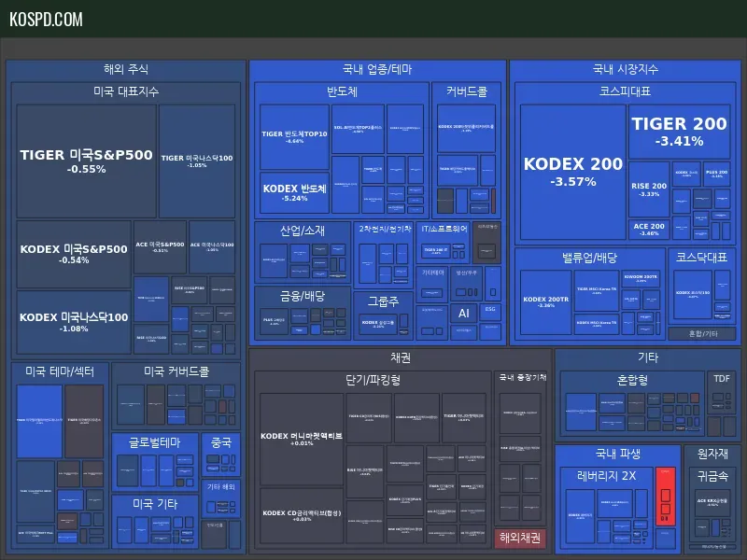
Task: Open the PLUS 200 tile
Action: click(717, 174)
